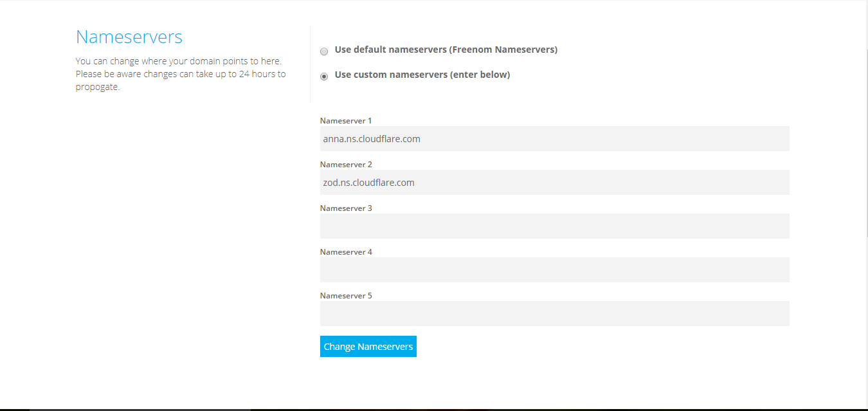Click the Nameserver 1 field label
This screenshot has width=868, height=411.
346,121
